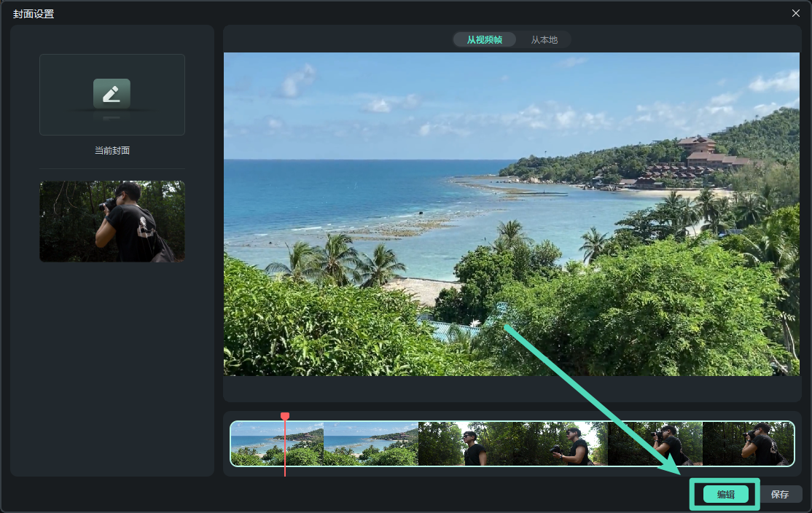Click the pencil edit icon on current cover
Screen dimensions: 812x513
tap(112, 94)
